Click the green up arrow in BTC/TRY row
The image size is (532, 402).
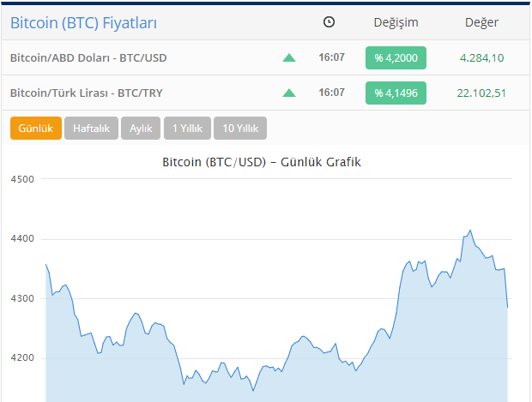pyautogui.click(x=289, y=93)
